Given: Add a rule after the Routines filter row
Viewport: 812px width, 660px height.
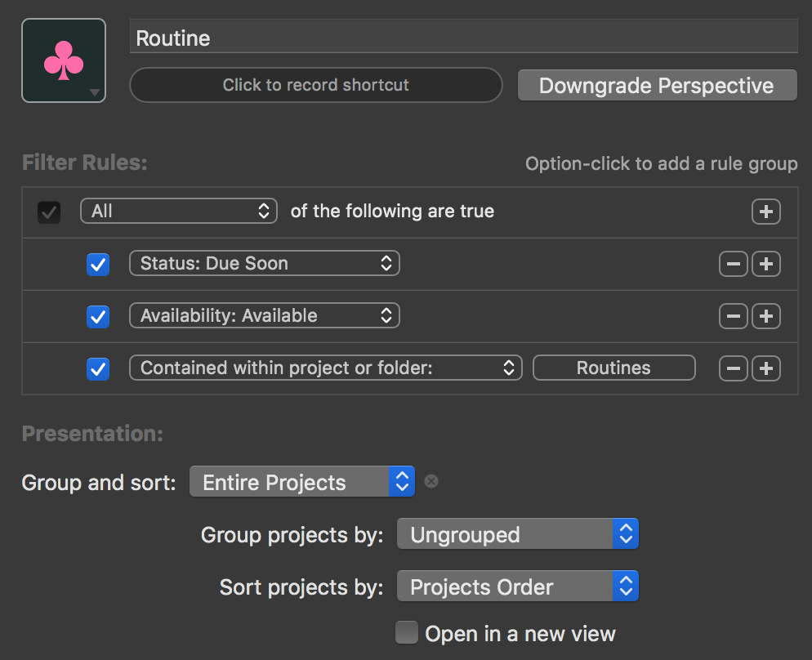Looking at the screenshot, I should point(765,368).
